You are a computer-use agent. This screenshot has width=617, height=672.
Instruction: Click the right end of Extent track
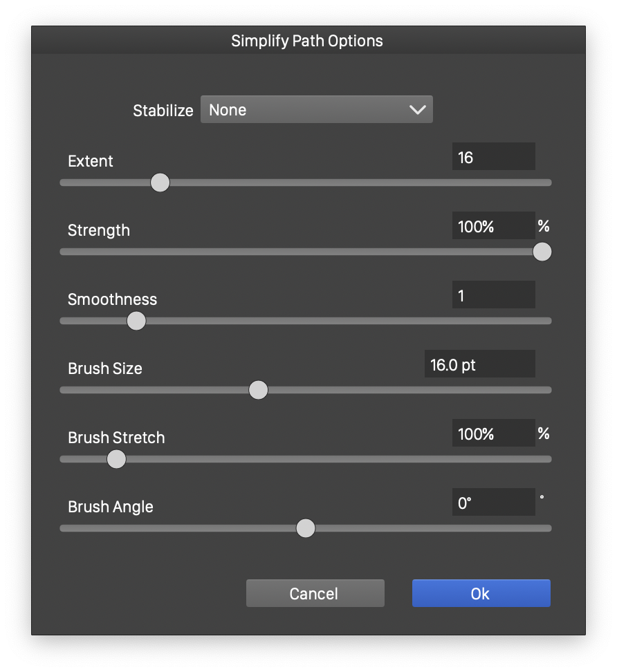[546, 183]
